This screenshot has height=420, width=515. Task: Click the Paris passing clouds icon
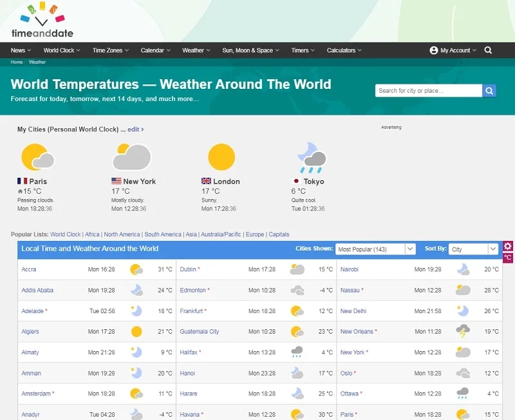tap(38, 157)
